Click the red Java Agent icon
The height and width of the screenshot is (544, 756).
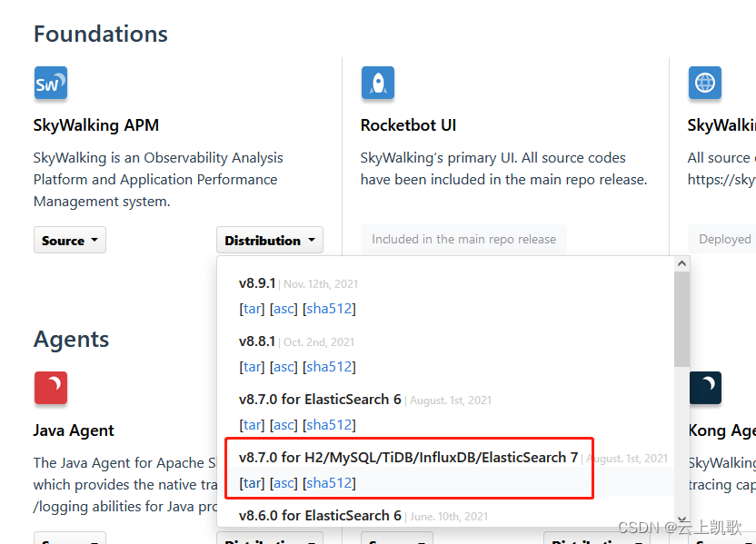51,388
